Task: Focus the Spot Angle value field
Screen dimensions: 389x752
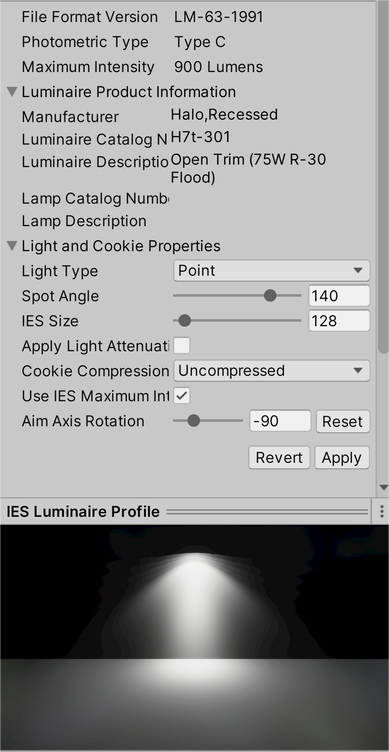Action: (x=339, y=295)
